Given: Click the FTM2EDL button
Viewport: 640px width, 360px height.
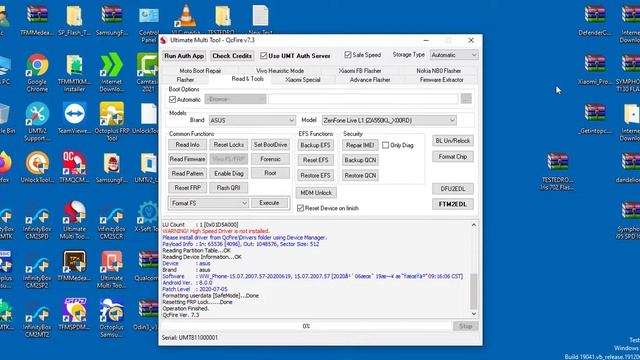Looking at the screenshot, I should [453, 204].
